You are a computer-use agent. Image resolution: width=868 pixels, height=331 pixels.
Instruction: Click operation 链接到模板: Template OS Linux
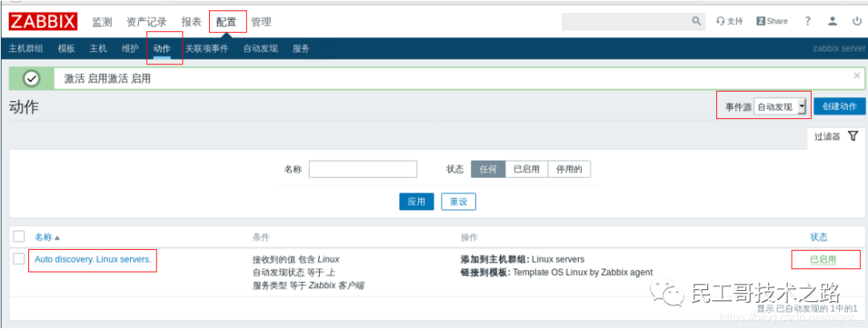(556, 272)
